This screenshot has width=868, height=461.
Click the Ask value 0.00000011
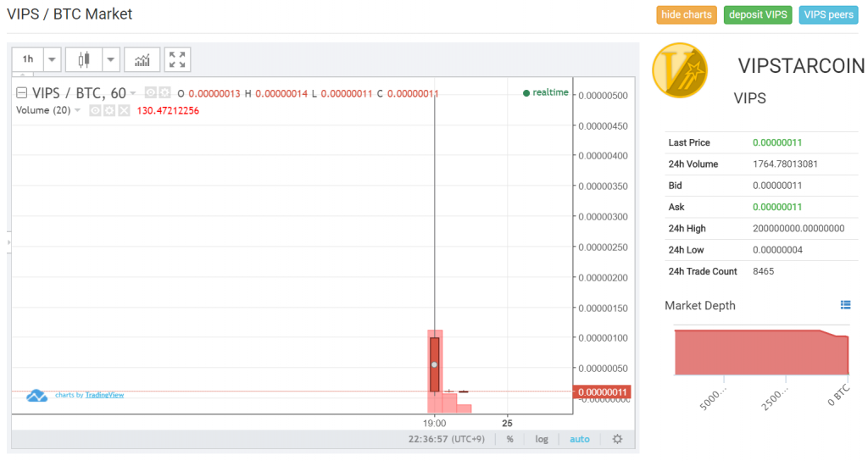777,207
